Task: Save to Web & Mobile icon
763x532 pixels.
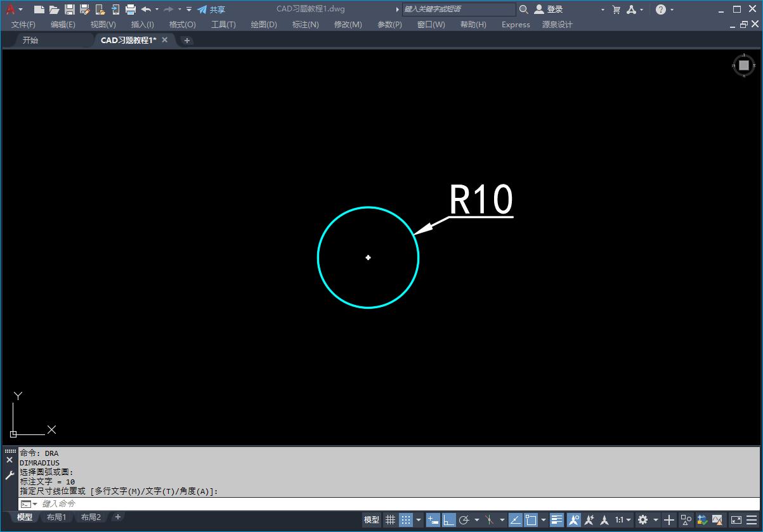Action: pos(115,10)
